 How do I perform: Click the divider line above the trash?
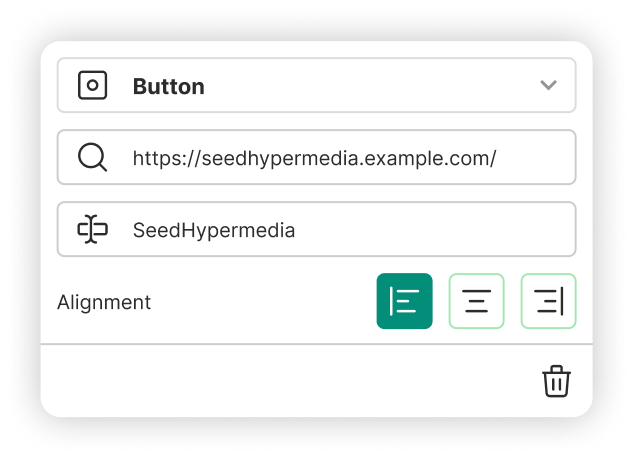point(300,344)
